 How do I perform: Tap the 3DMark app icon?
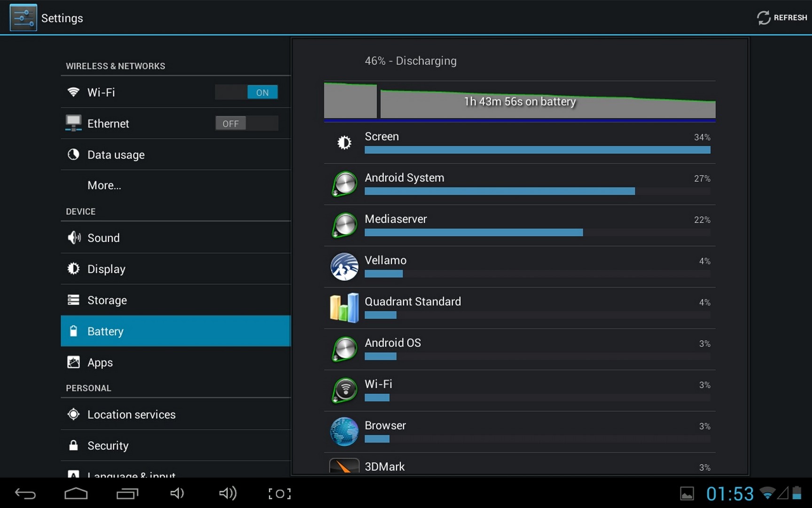[x=344, y=465]
